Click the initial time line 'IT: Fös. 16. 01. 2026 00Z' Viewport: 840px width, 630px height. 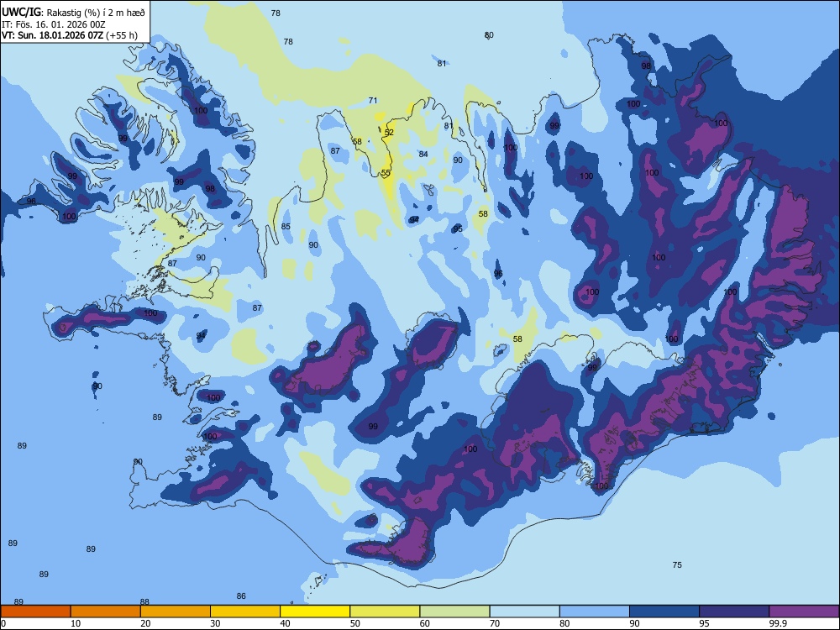pos(54,24)
